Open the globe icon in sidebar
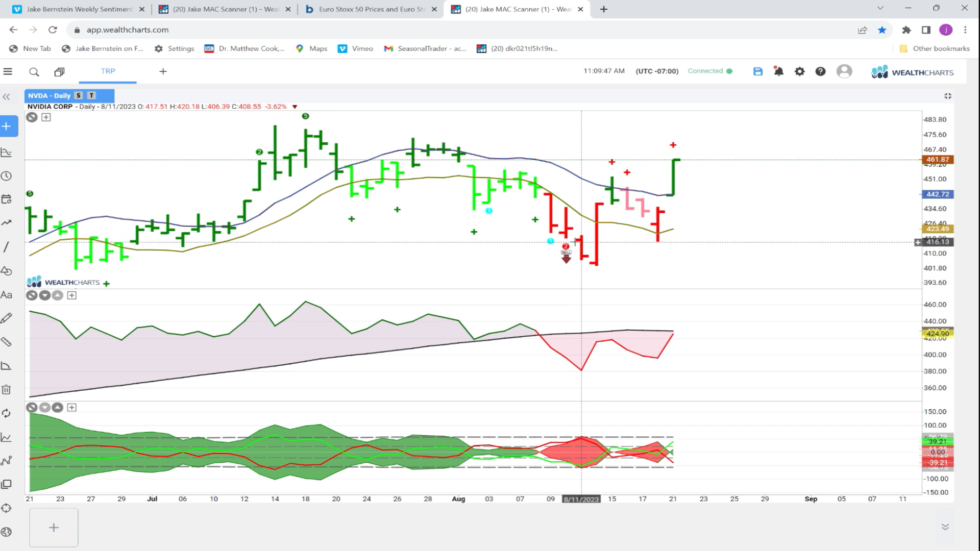This screenshot has height=551, width=980. point(7,532)
